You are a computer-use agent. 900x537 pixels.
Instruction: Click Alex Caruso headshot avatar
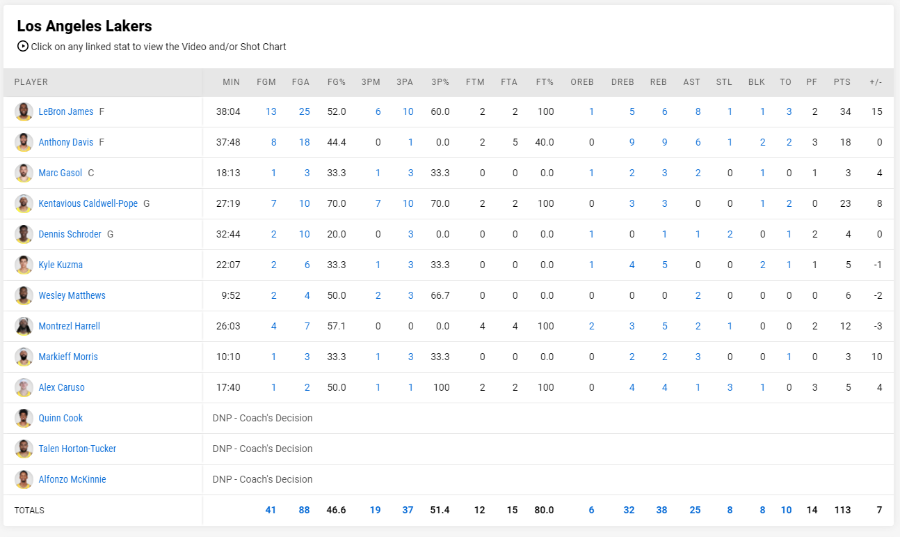(24, 387)
